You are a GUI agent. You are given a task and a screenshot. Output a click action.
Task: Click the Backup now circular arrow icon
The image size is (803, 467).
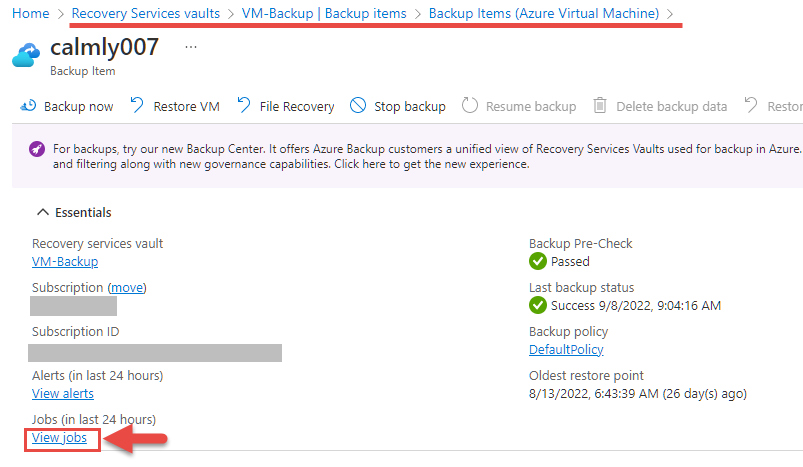tap(28, 105)
